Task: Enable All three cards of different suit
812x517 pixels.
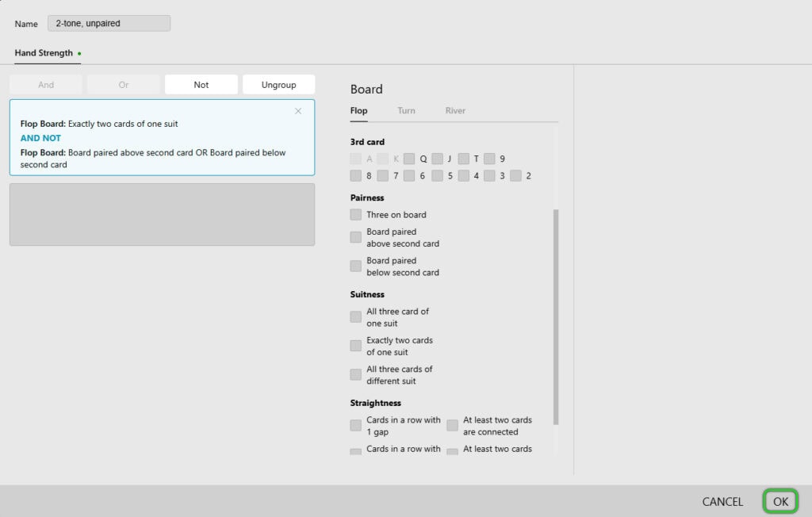Action: [356, 374]
